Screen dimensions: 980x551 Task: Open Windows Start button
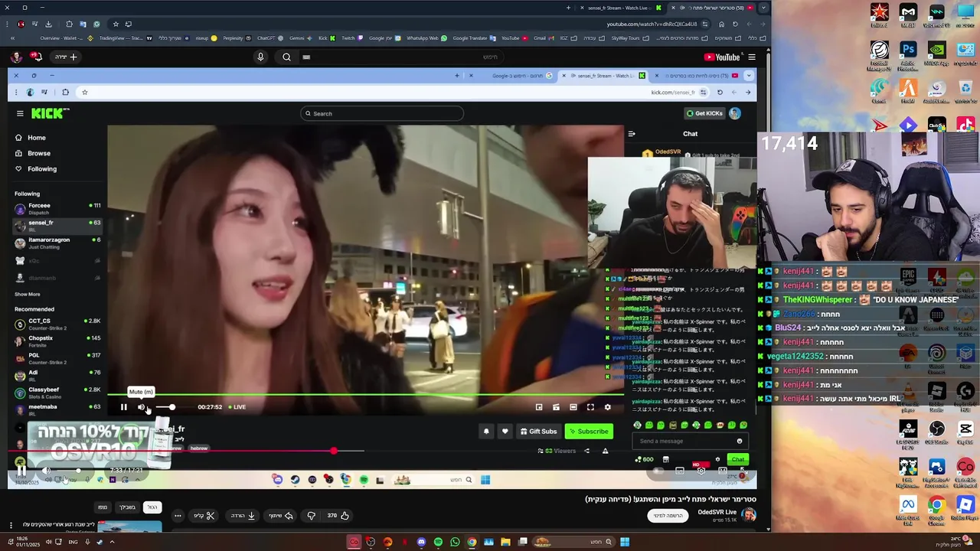(625, 542)
